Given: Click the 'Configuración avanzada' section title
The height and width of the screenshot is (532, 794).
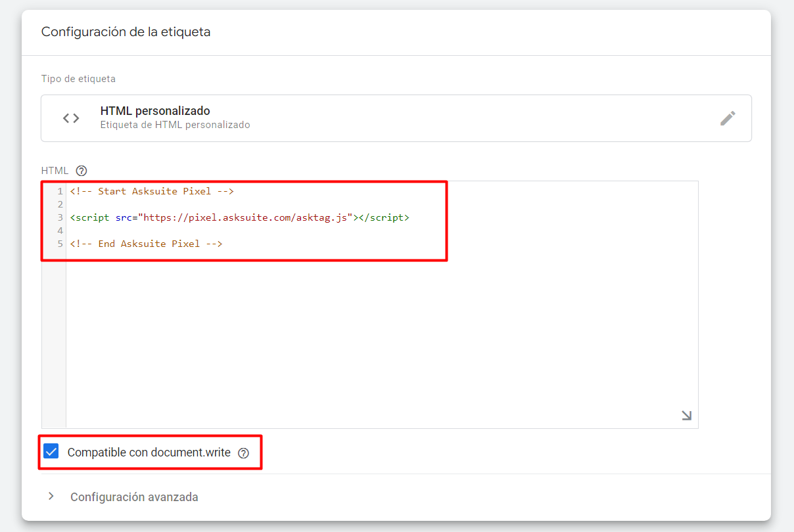Looking at the screenshot, I should point(134,497).
